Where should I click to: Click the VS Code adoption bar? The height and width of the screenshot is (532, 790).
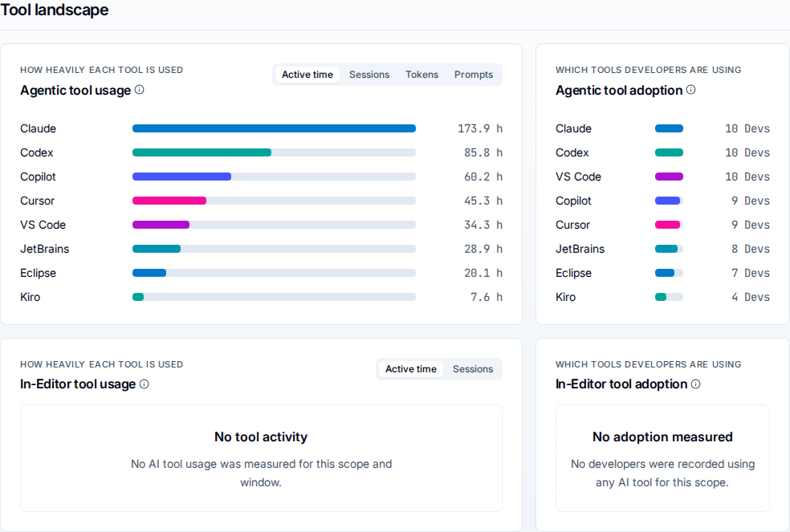(x=669, y=177)
